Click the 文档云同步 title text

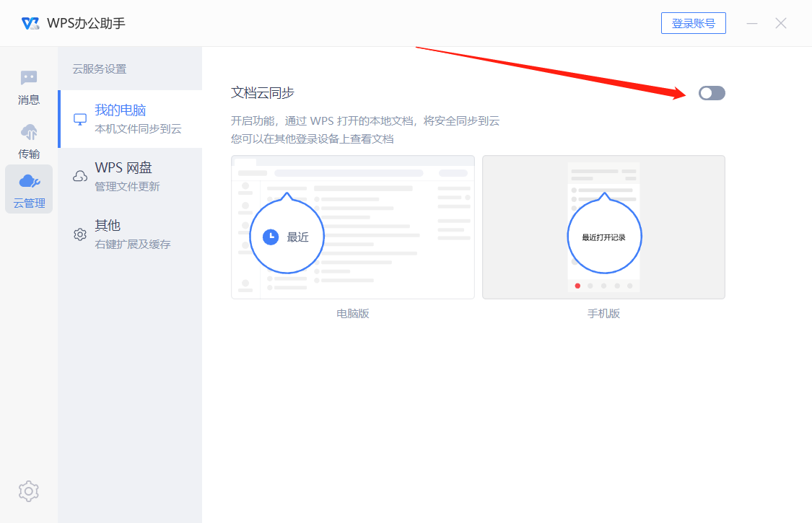[263, 92]
